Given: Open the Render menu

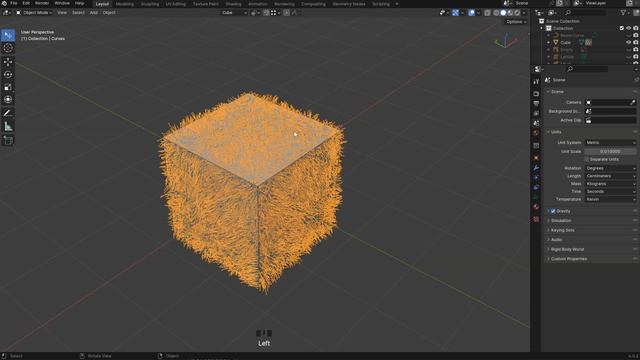Looking at the screenshot, I should [42, 3].
